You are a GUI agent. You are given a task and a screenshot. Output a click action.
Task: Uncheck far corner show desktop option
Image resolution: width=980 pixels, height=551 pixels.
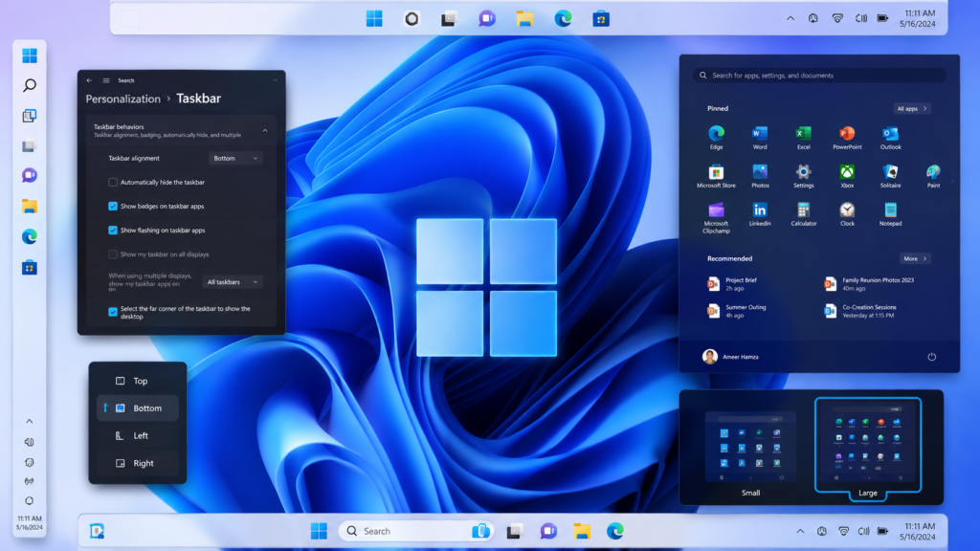(113, 312)
